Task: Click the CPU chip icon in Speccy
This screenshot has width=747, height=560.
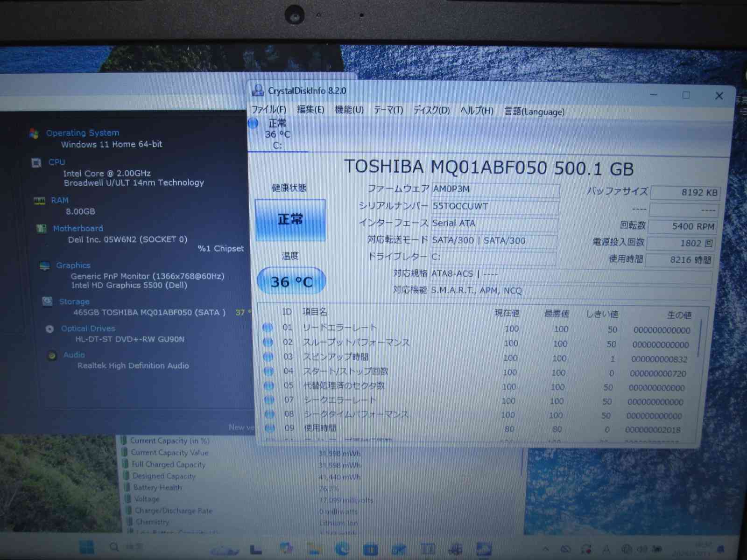Action: [36, 162]
